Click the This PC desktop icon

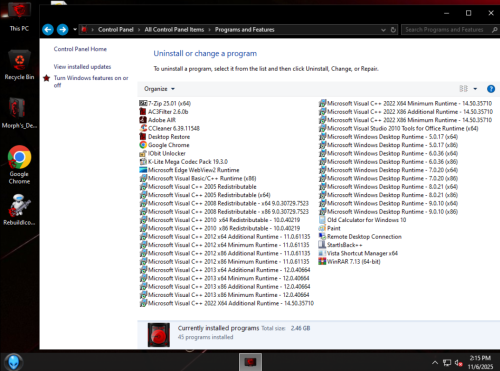tap(19, 17)
